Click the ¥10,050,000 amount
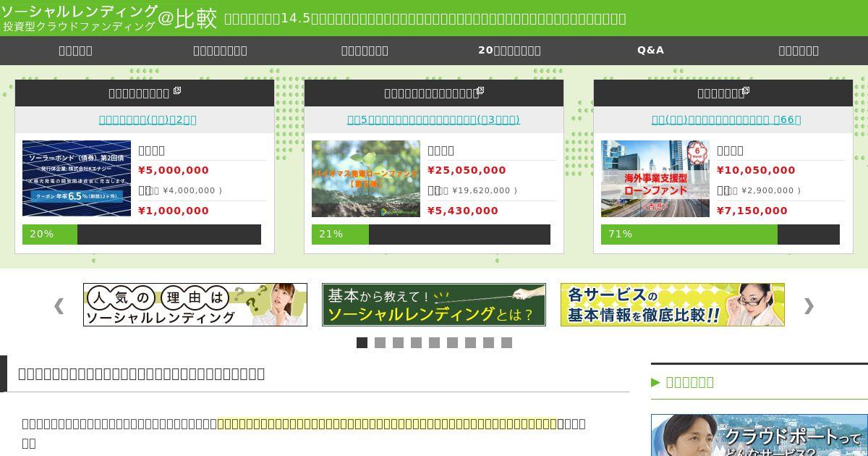Viewport: 868px width, 456px height. pyautogui.click(x=756, y=170)
